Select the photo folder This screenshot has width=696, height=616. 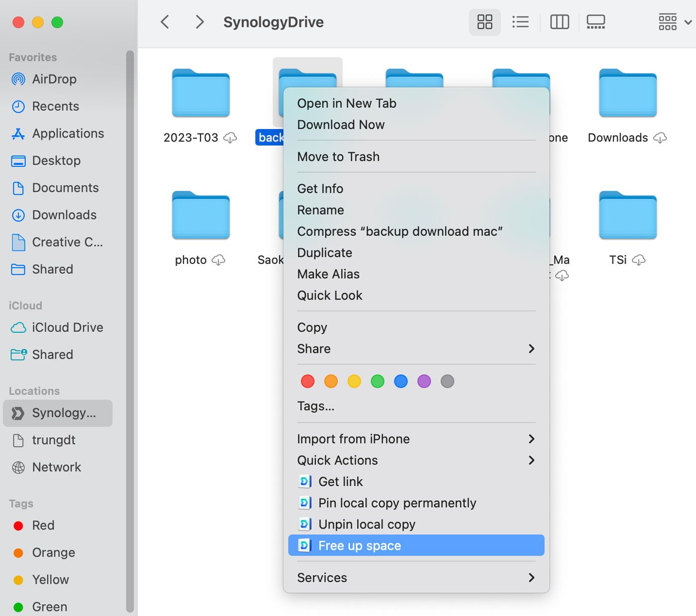point(201,216)
